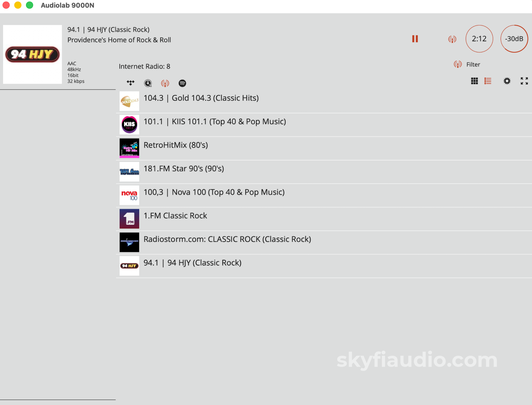Close the Audiolab 9000N window
The image size is (532, 405).
coord(6,5)
